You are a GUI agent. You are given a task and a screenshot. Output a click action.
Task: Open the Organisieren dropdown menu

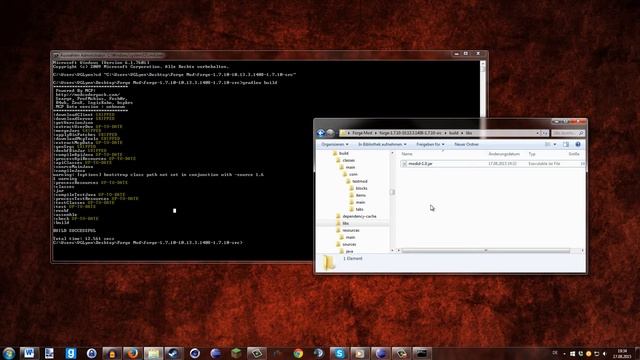pos(335,144)
